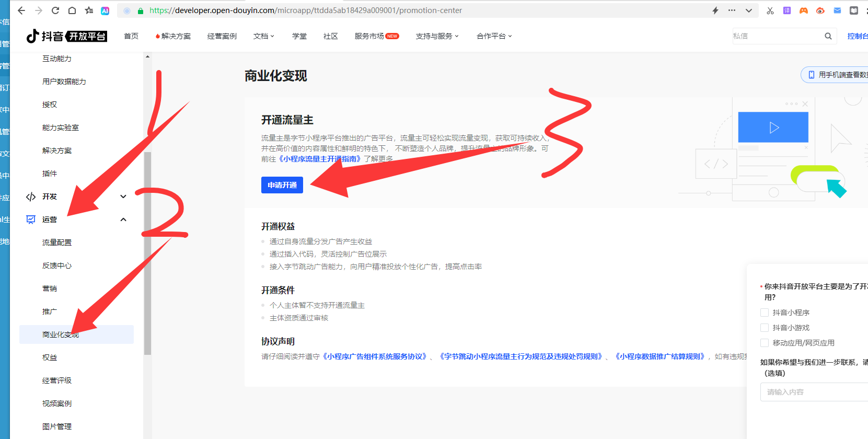Viewport: 868px width, 439px height.
Task: Click the 开发 code bracket icon
Action: 31,197
